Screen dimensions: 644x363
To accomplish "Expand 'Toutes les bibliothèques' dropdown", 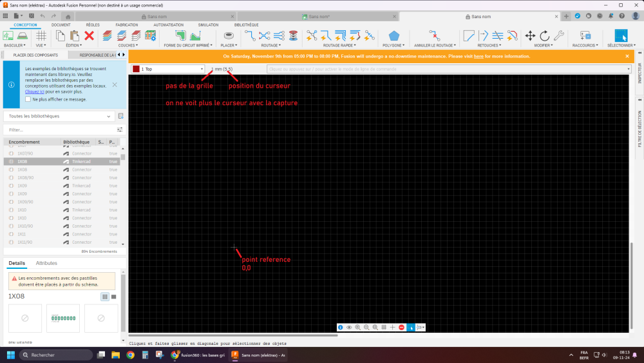I will pyautogui.click(x=59, y=116).
